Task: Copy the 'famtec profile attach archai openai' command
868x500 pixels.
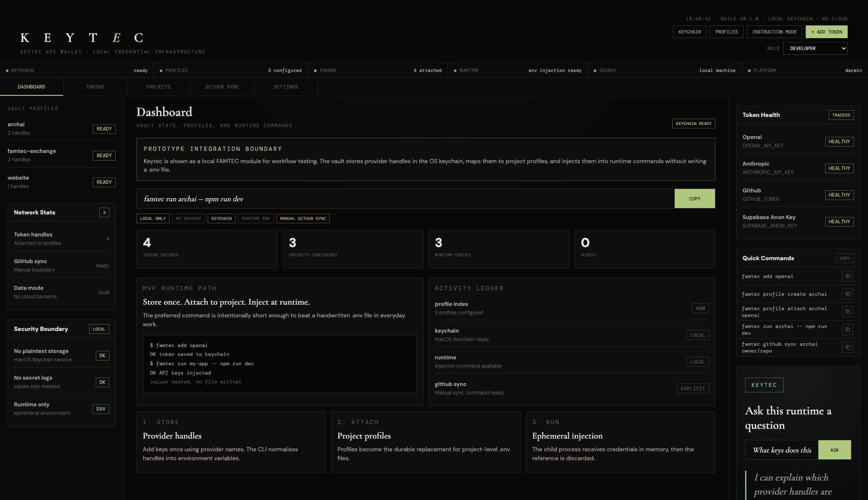Action: tap(847, 312)
